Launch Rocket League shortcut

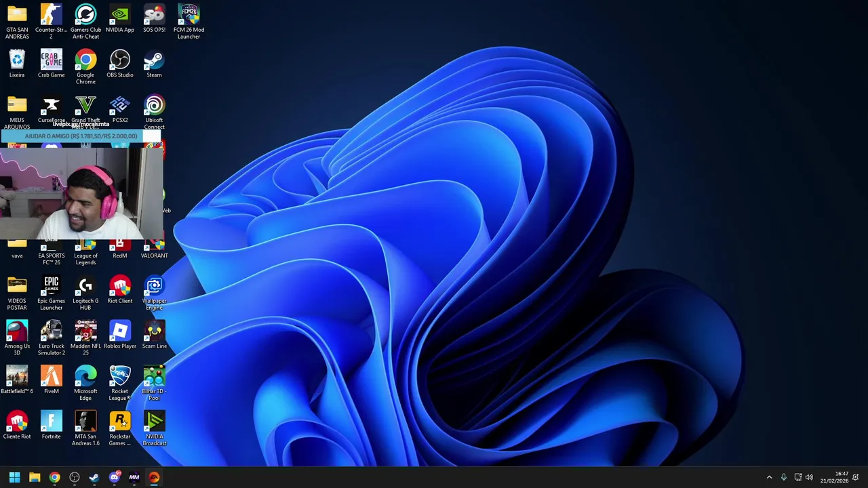point(120,384)
